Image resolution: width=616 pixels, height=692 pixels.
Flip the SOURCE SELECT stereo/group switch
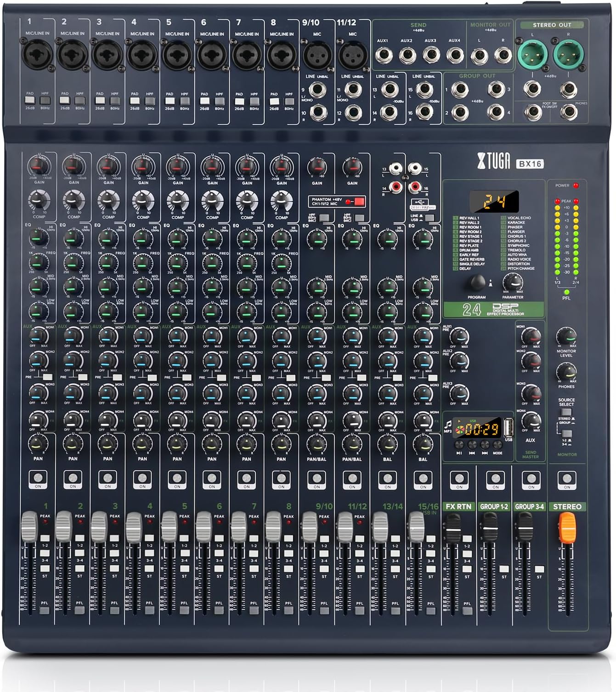(x=567, y=413)
